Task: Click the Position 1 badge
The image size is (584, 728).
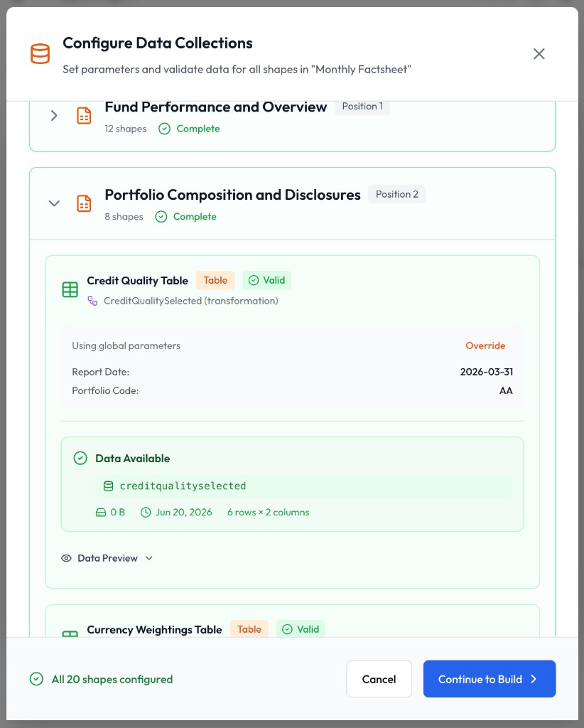Action: point(362,107)
